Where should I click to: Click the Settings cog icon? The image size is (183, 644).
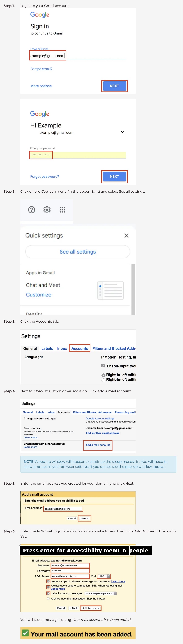(47, 209)
